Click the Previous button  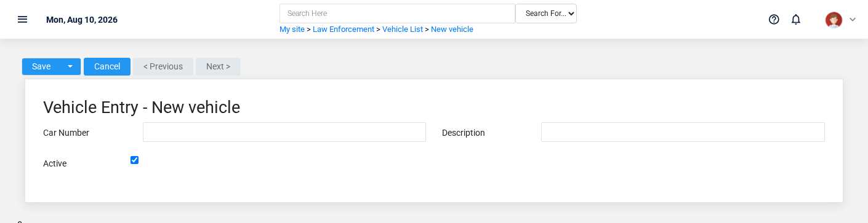163,66
